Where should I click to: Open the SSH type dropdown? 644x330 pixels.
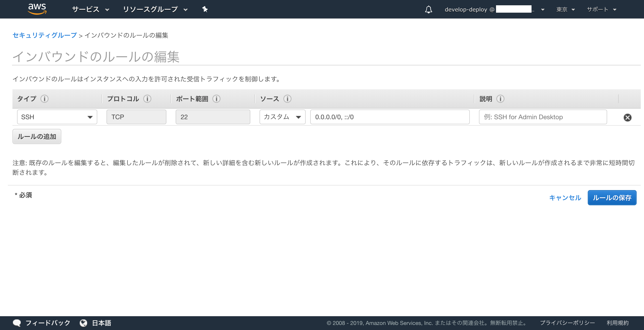(x=57, y=117)
